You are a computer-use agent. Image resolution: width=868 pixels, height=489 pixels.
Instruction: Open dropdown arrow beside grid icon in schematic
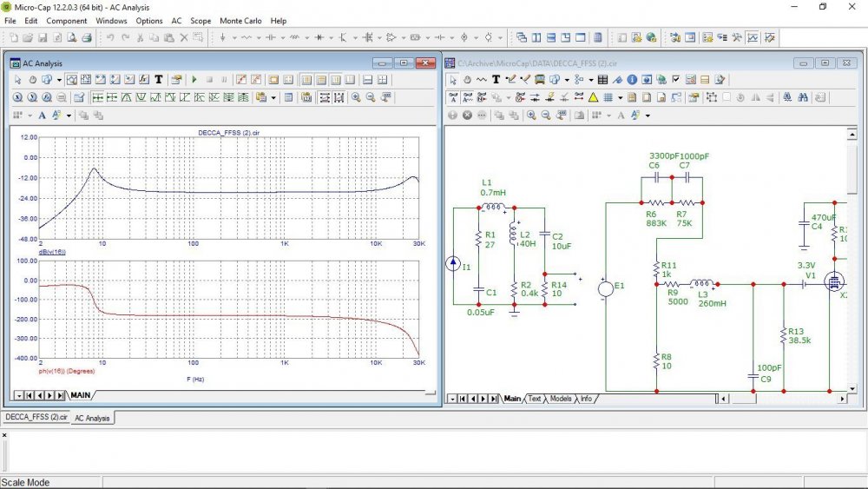[x=619, y=97]
